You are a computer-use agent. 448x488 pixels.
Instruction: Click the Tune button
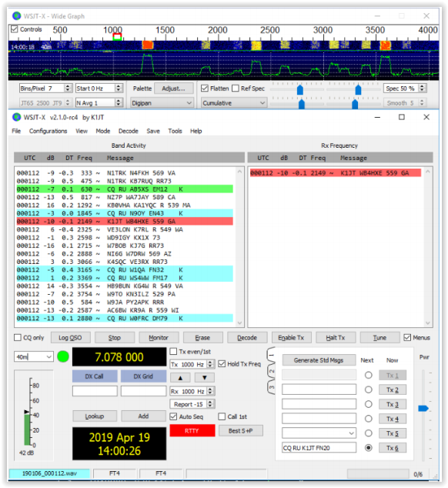click(x=379, y=338)
